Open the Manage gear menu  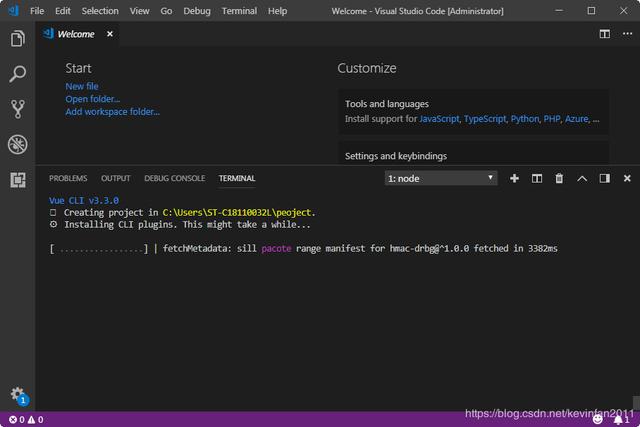(18, 394)
